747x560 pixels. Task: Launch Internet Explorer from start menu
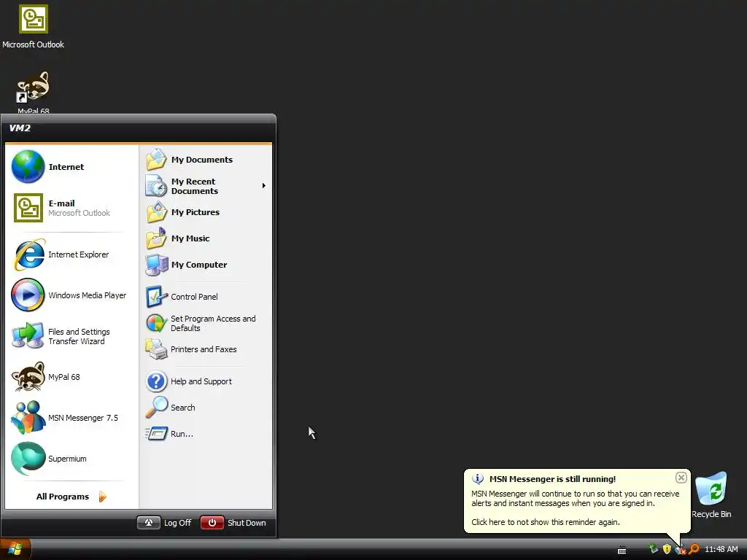pos(71,254)
